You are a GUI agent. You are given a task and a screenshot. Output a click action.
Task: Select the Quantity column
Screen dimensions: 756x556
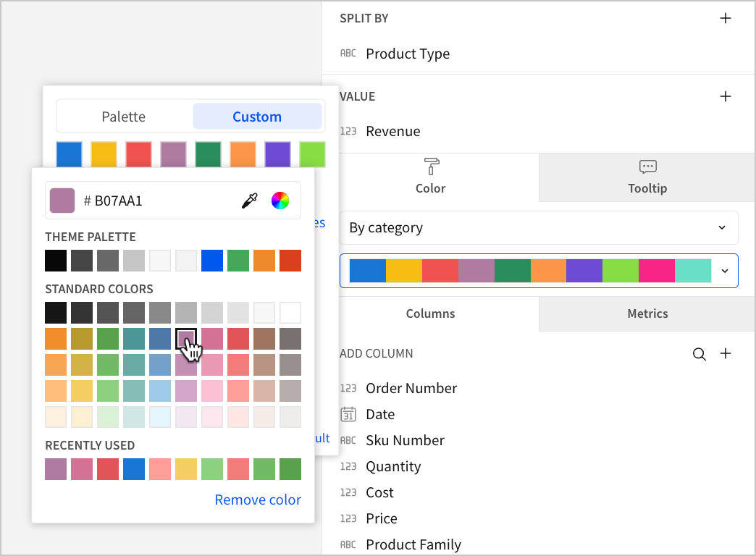pos(393,466)
